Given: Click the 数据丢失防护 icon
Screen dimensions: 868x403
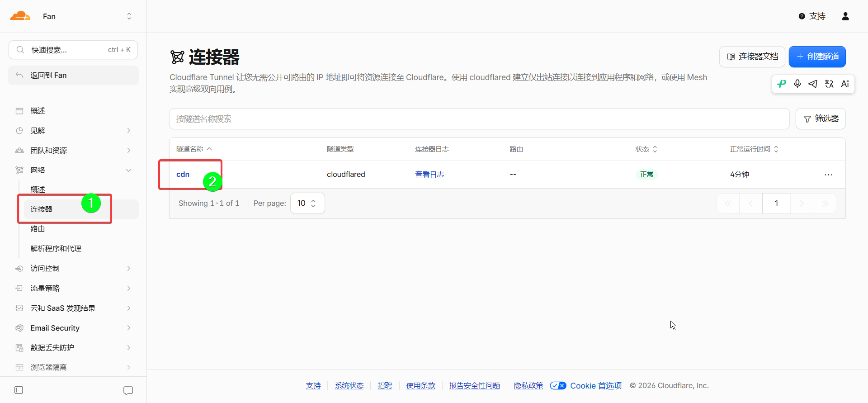Looking at the screenshot, I should tap(19, 348).
